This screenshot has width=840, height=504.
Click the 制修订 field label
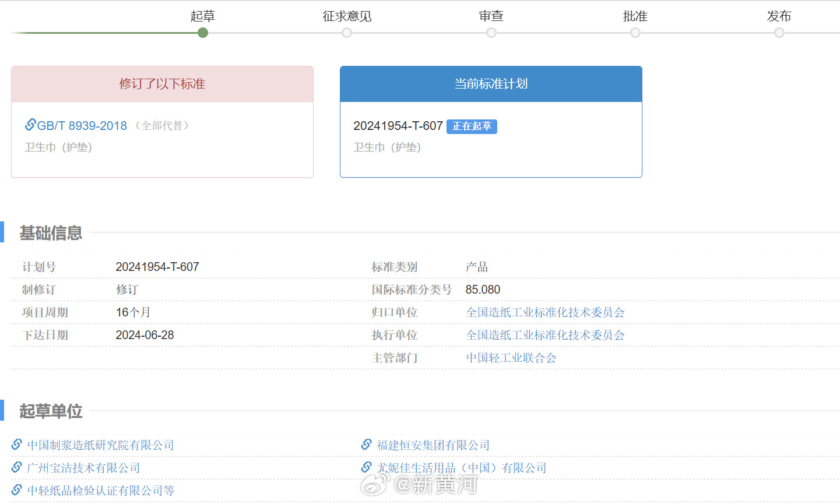click(x=39, y=290)
